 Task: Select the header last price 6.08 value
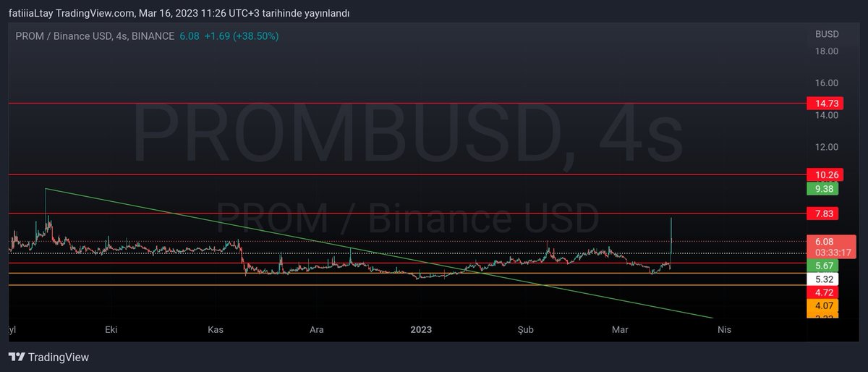(x=190, y=35)
